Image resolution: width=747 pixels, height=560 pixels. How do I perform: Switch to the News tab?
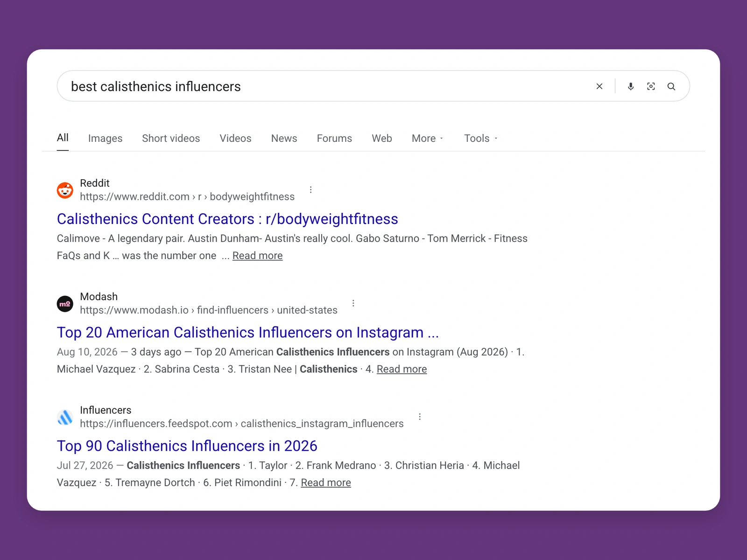click(x=284, y=139)
